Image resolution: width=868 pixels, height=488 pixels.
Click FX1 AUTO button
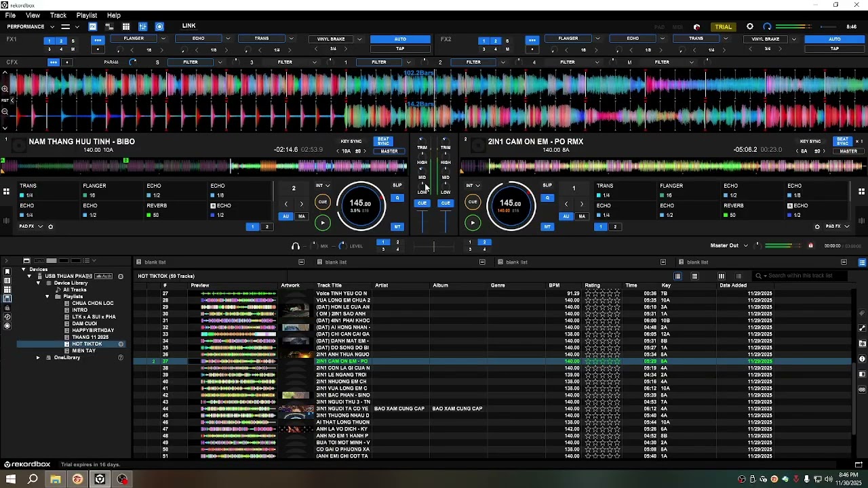point(400,39)
